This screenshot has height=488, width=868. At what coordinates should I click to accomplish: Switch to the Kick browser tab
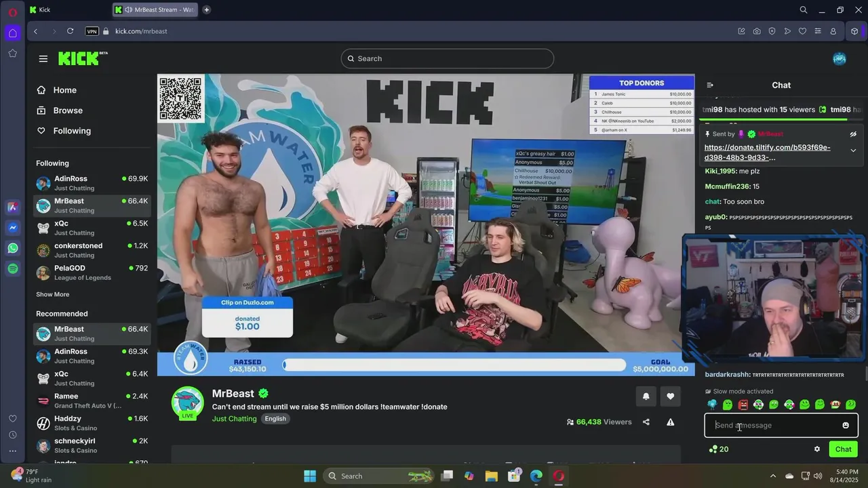tap(69, 9)
